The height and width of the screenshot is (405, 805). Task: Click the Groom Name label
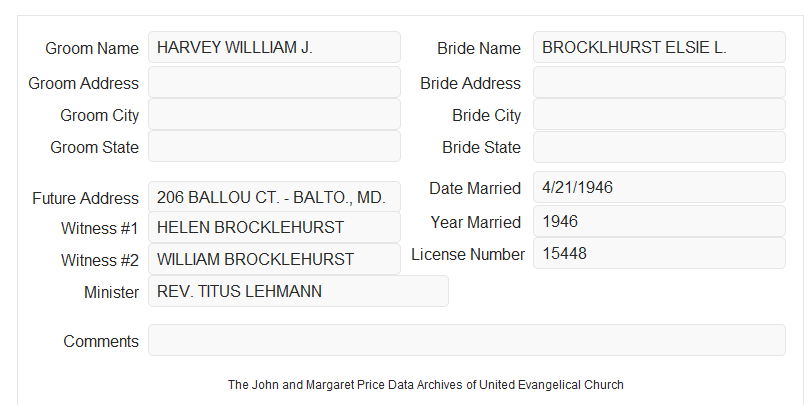[x=92, y=48]
